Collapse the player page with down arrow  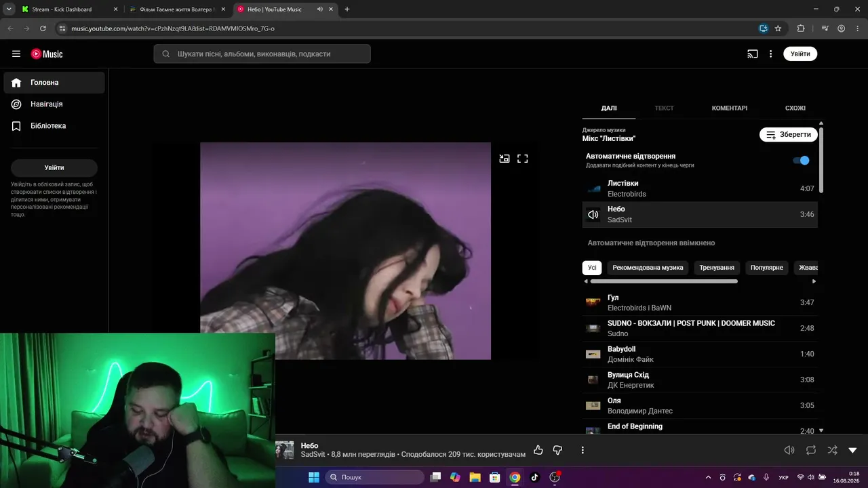coord(853,450)
